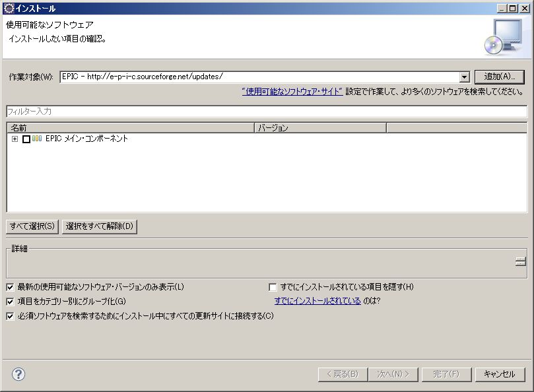The height and width of the screenshot is (392, 534).
Task: Toggle 項目をカテゴリー別にグループ化 checkbox
Action: click(x=10, y=301)
